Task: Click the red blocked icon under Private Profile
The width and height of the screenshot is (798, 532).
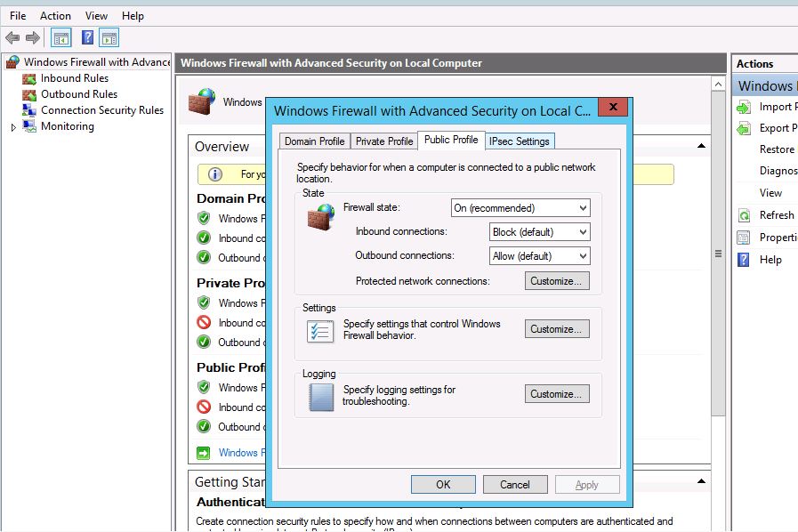Action: (x=204, y=322)
